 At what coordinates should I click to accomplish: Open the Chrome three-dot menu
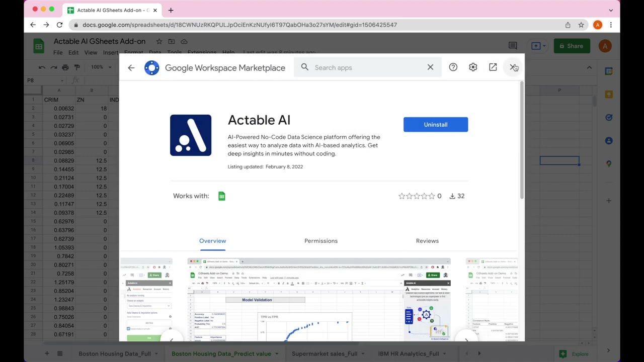pos(611,25)
